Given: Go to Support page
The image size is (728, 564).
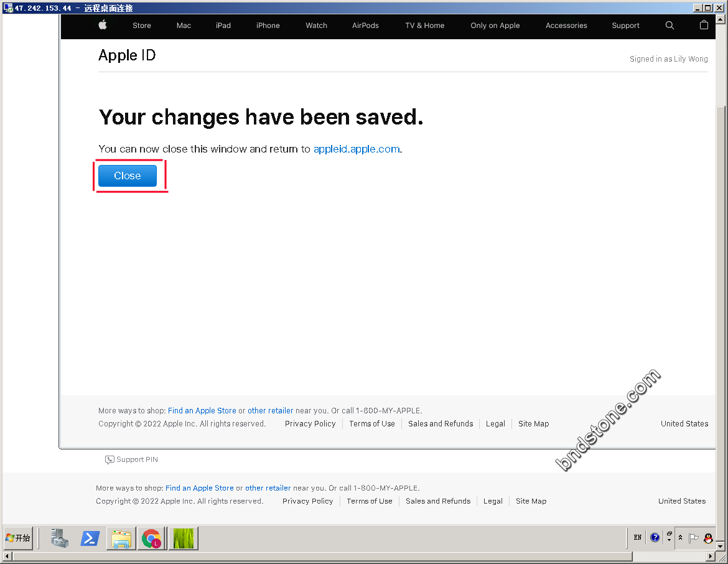Looking at the screenshot, I should (x=625, y=26).
